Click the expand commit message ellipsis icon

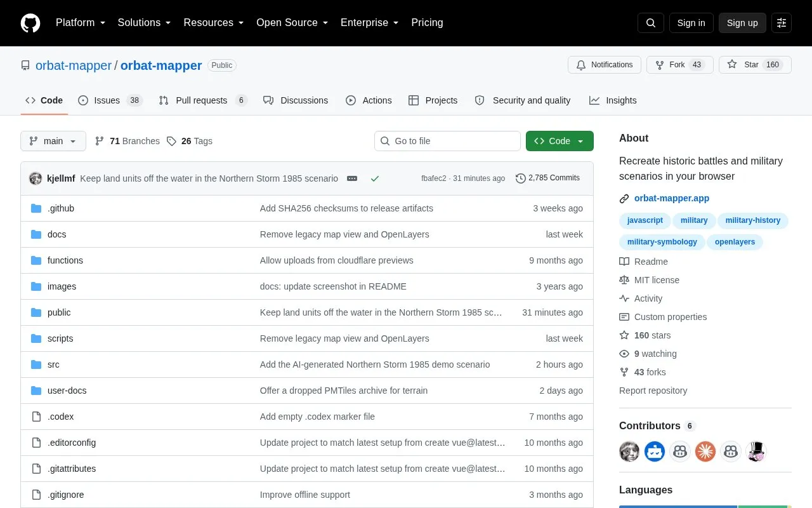352,178
